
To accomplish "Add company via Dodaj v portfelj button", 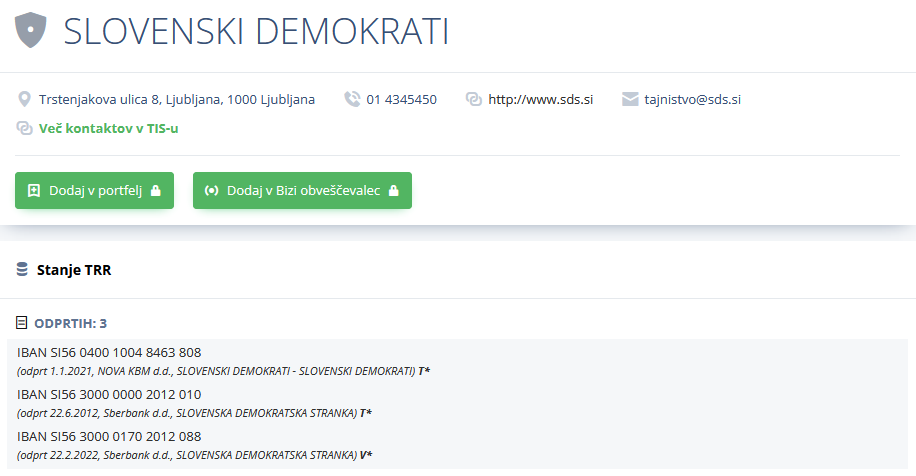I will tap(95, 190).
